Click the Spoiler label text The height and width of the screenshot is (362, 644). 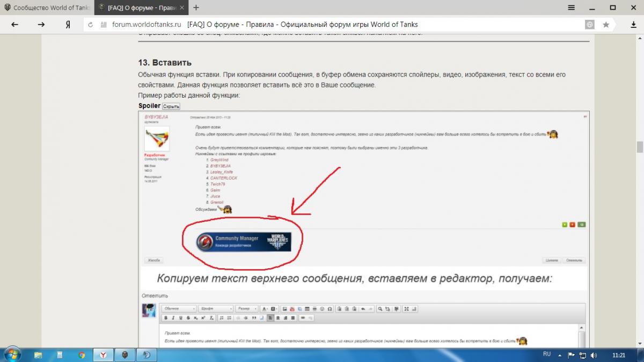tap(149, 106)
